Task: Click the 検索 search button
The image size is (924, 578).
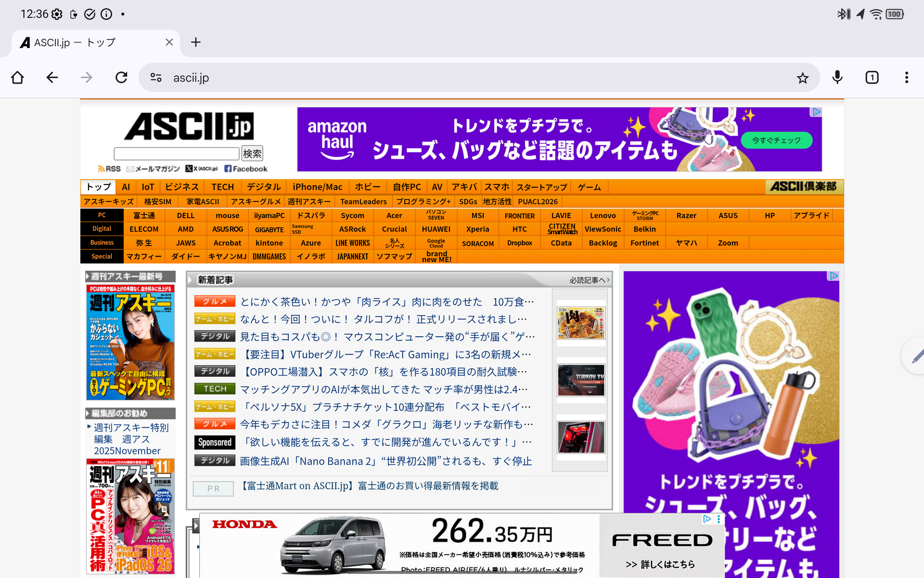Action: (252, 154)
